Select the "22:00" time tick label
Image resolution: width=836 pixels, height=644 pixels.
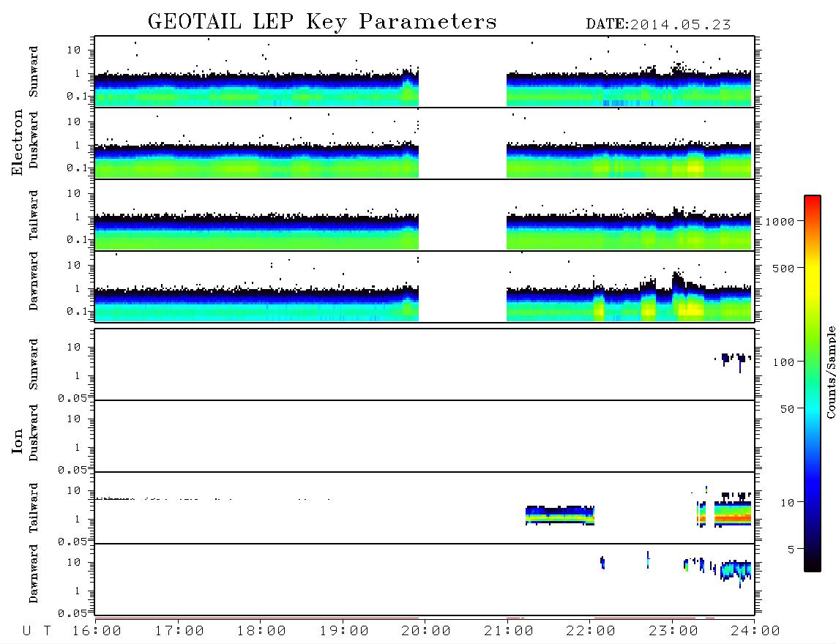pyautogui.click(x=591, y=632)
